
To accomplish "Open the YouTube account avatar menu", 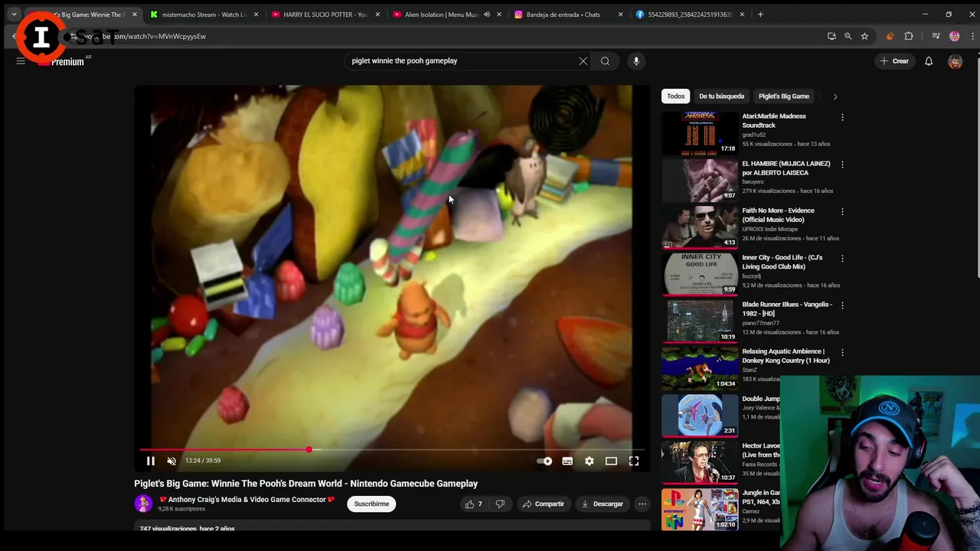I will click(955, 61).
